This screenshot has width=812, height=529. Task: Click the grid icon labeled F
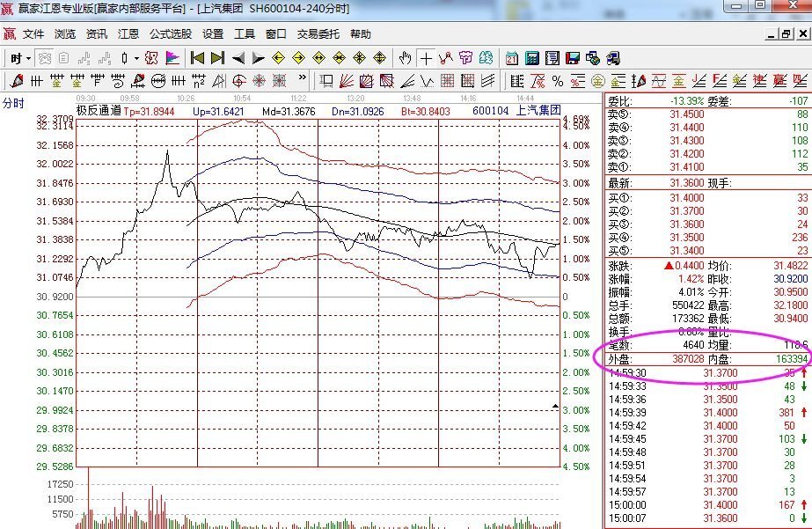[x=98, y=81]
